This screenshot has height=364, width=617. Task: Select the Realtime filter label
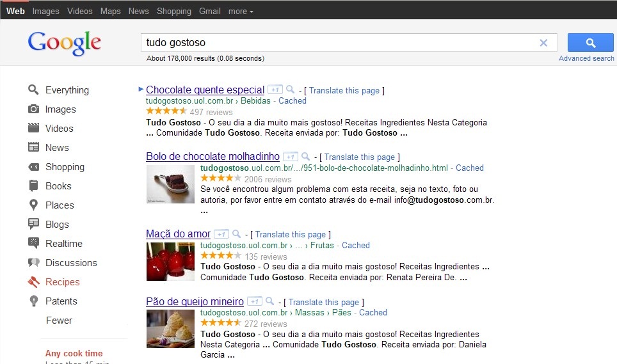click(64, 244)
